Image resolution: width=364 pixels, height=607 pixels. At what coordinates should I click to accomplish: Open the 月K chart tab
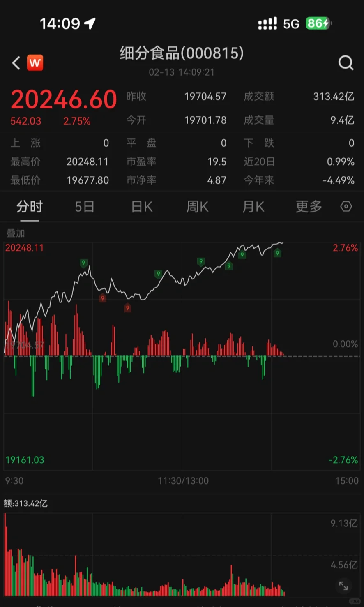tap(253, 206)
